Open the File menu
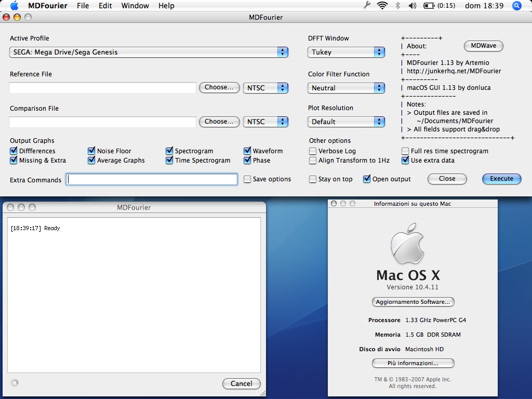 (x=83, y=5)
